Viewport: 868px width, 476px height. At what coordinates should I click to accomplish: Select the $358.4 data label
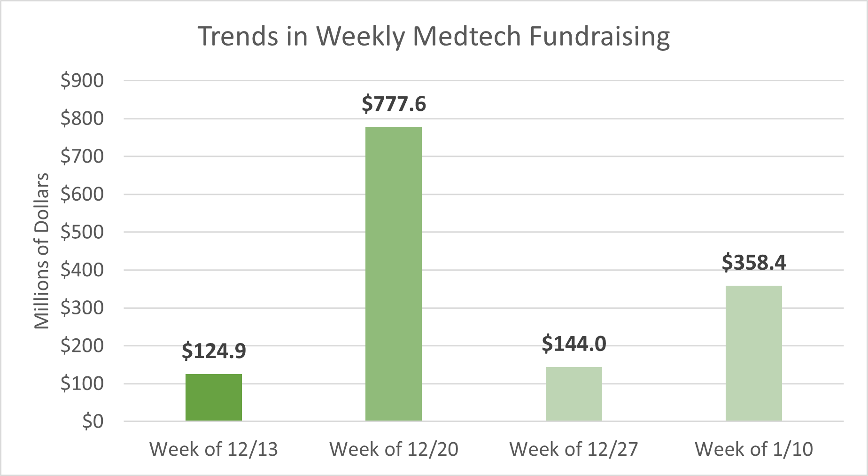point(753,262)
